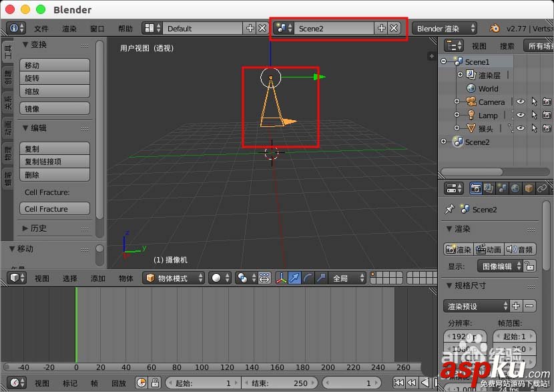Open the 3D view 选择 menu
554x392 pixels.
[69, 278]
